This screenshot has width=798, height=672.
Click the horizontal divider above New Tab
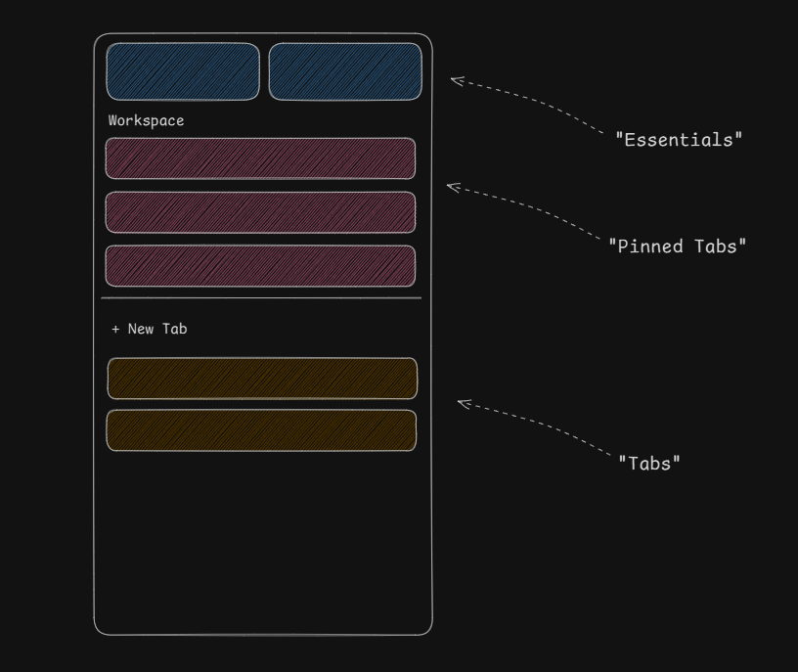tap(261, 298)
